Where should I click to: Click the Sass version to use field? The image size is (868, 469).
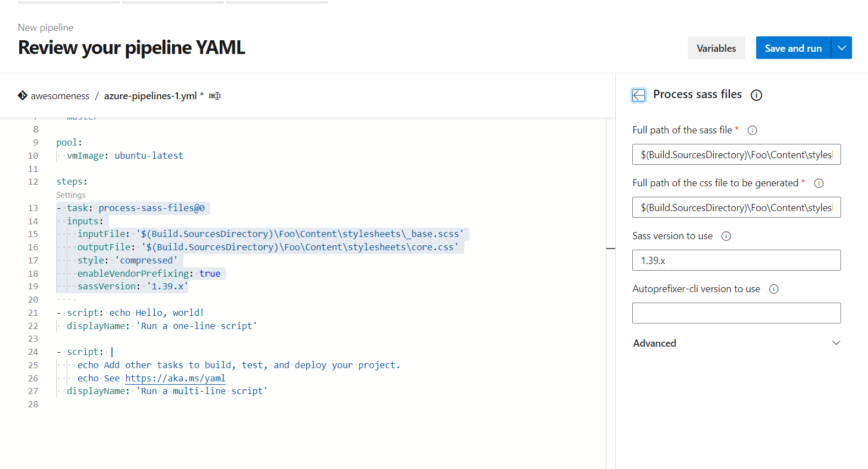736,261
